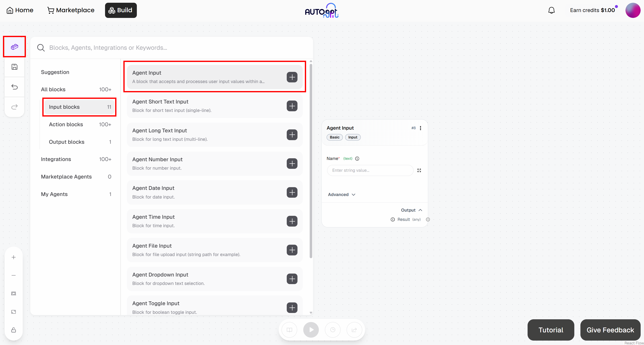
Task: Save the agent using the save icon
Action: point(14,67)
